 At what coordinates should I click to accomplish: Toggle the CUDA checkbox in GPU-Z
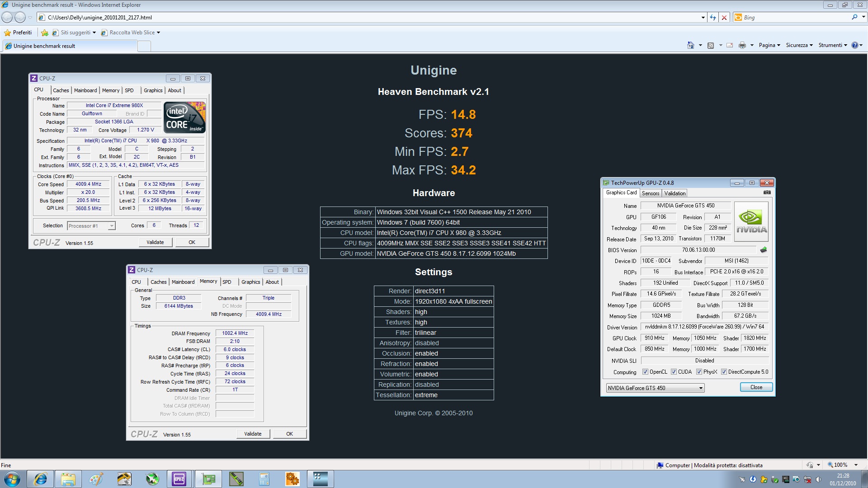click(674, 372)
